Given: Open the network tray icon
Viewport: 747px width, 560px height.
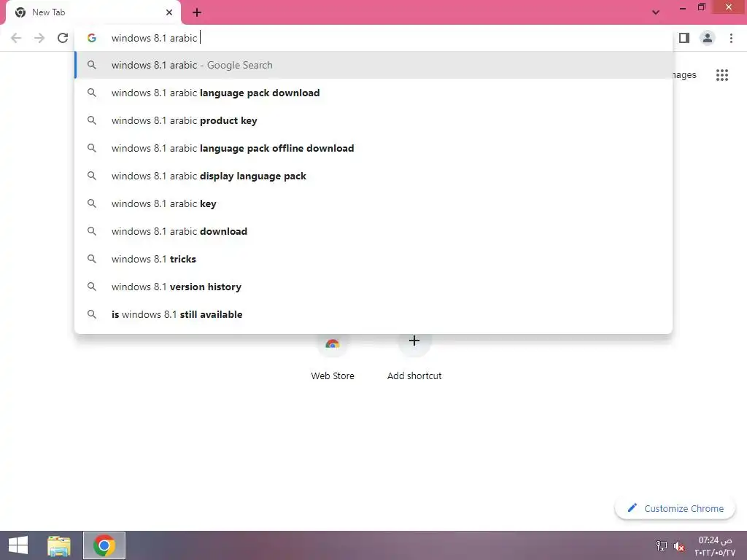Looking at the screenshot, I should [x=661, y=546].
